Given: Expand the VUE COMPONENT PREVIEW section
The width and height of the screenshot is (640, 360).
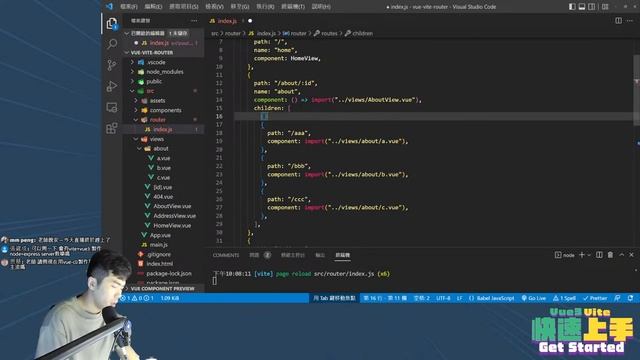Looking at the screenshot, I should [162, 289].
